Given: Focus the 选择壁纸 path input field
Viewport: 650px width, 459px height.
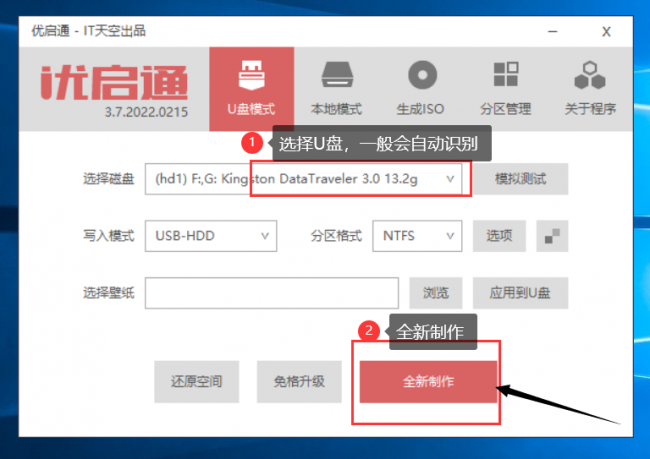Looking at the screenshot, I should (272, 293).
